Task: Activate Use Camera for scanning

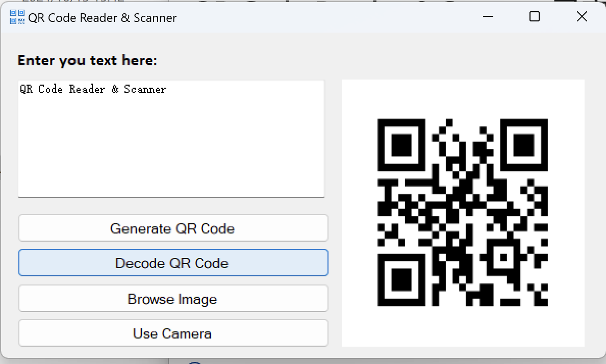Action: tap(173, 333)
